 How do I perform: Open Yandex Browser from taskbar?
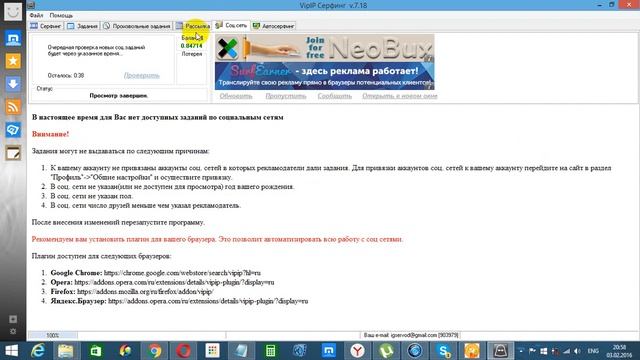[x=358, y=351]
